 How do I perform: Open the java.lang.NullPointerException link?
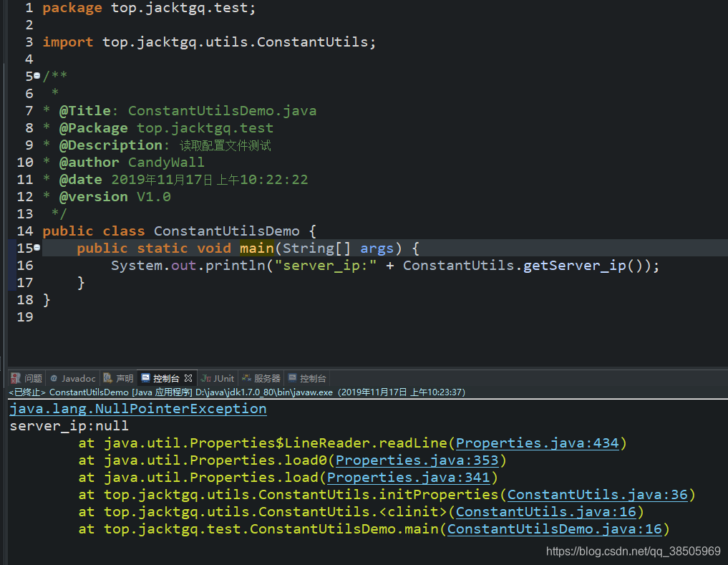(138, 408)
